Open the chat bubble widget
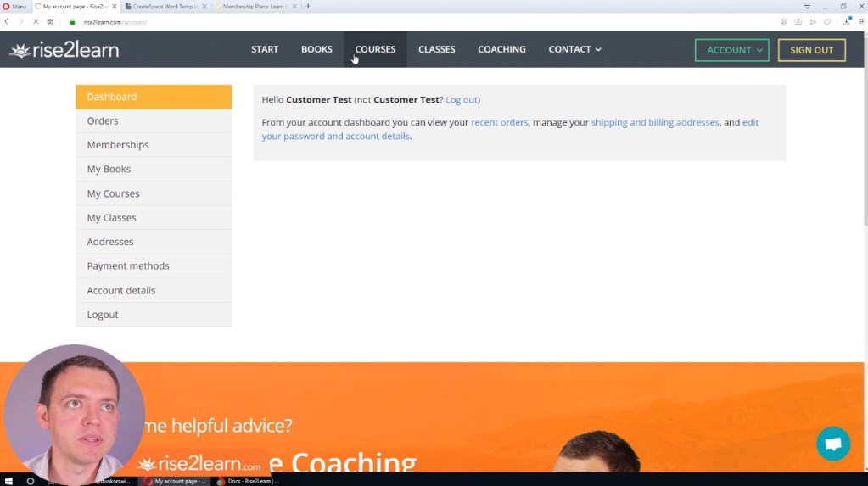This screenshot has width=868, height=486. [x=833, y=444]
